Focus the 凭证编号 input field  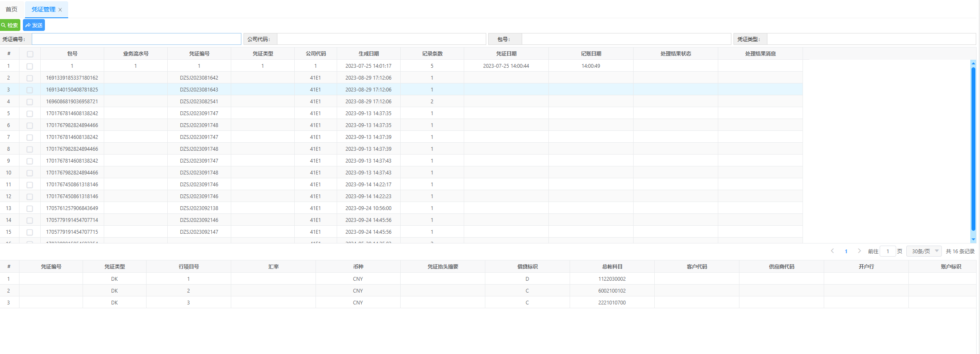(136, 39)
